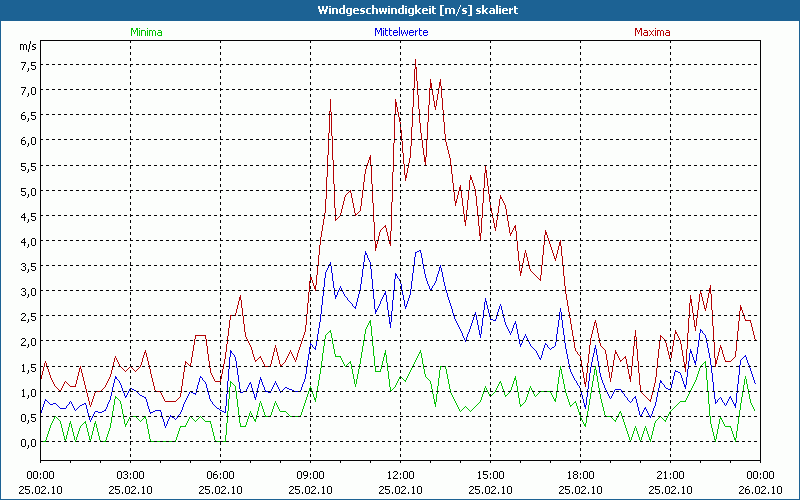Click the '21:00' time axis label

[670, 476]
